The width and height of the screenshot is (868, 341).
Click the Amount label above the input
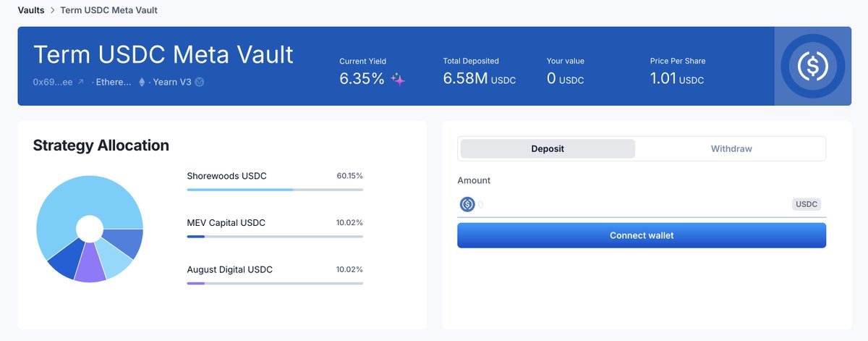click(x=474, y=180)
